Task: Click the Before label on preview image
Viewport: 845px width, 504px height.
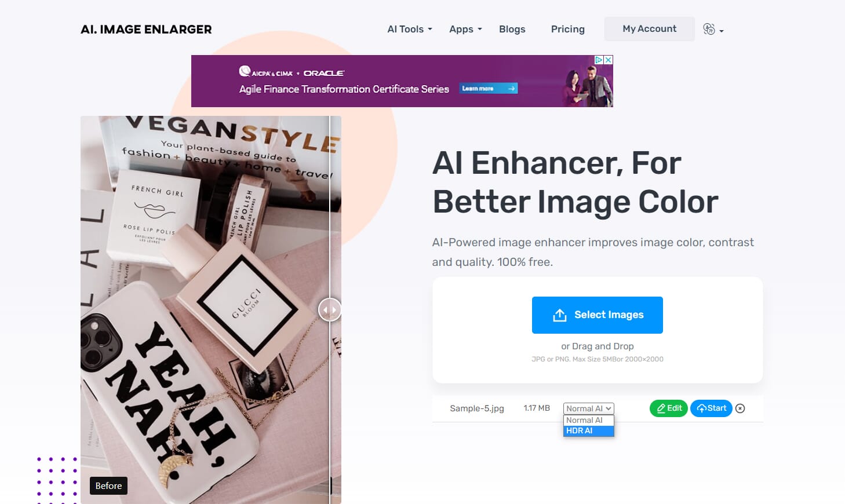Action: tap(108, 485)
